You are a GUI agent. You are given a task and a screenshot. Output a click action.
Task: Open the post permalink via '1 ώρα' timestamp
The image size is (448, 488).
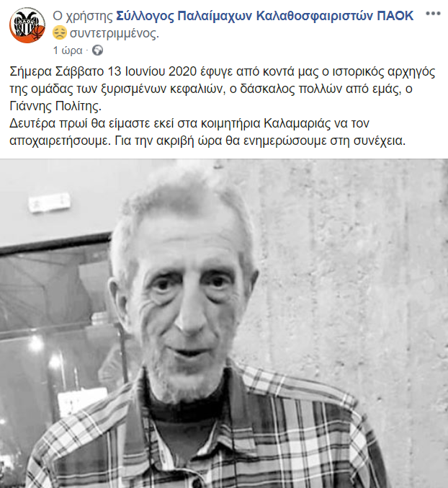click(x=68, y=50)
